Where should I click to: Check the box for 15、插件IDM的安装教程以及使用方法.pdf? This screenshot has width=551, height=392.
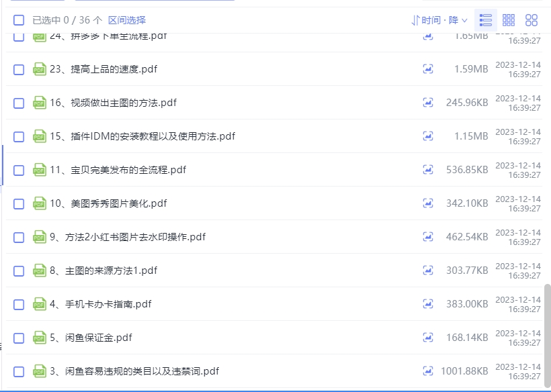click(19, 136)
